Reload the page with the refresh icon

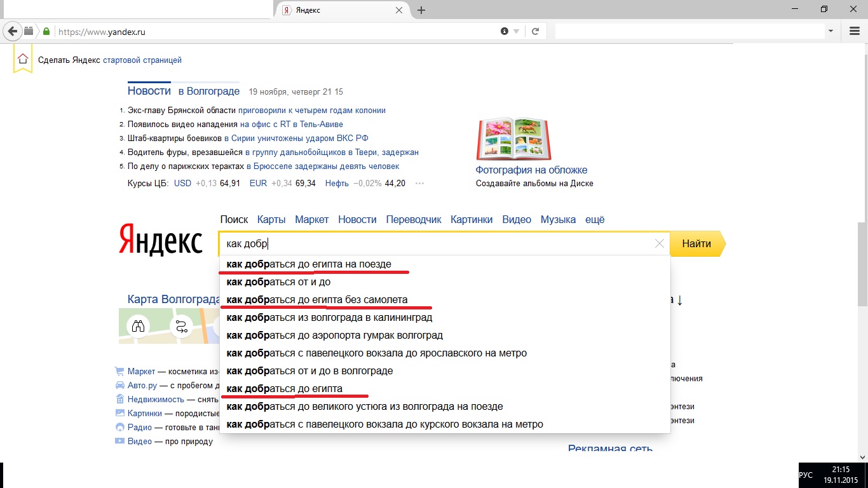(536, 31)
